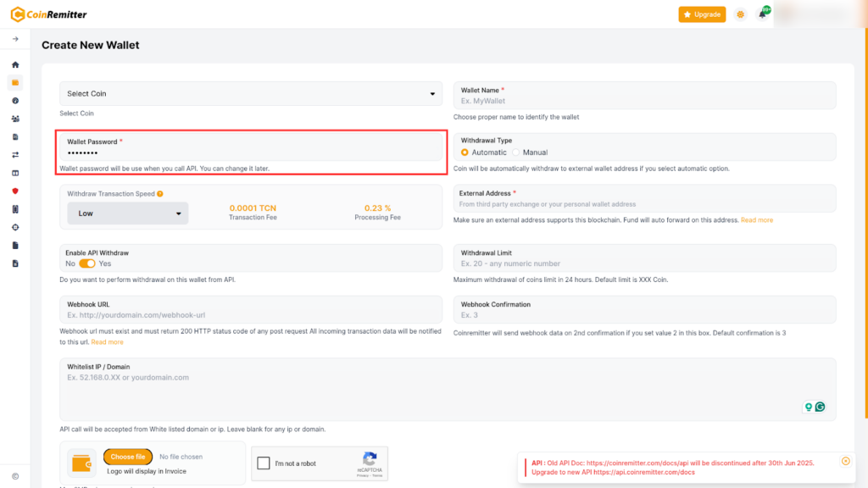Screen dimensions: 868x488
Task: Select the Manual withdrawal type
Action: 516,152
